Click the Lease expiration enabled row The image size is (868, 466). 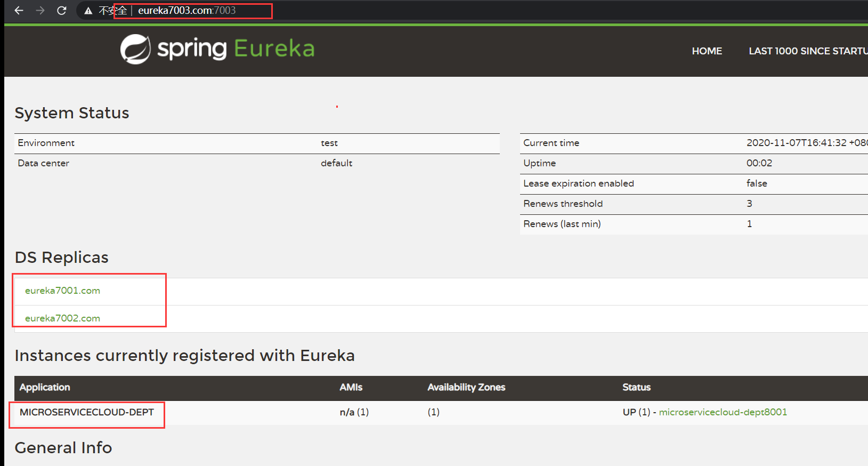click(x=579, y=183)
